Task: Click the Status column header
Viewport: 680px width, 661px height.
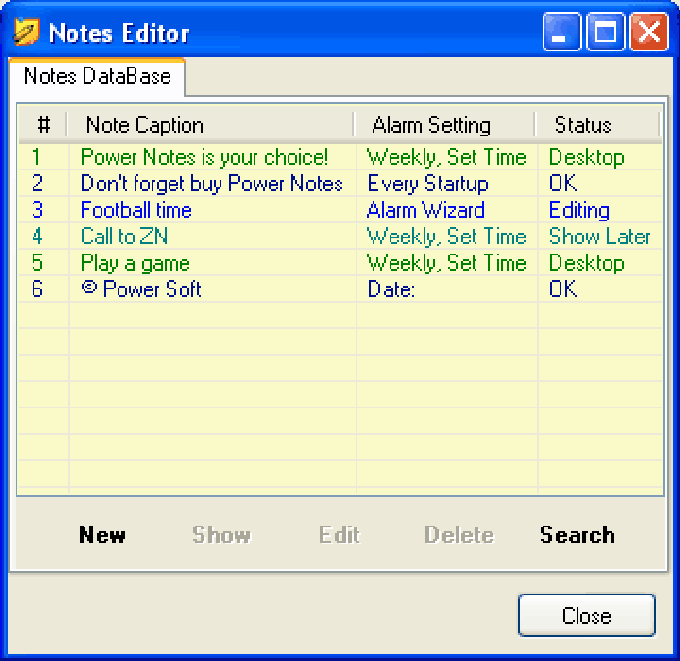Action: click(583, 125)
